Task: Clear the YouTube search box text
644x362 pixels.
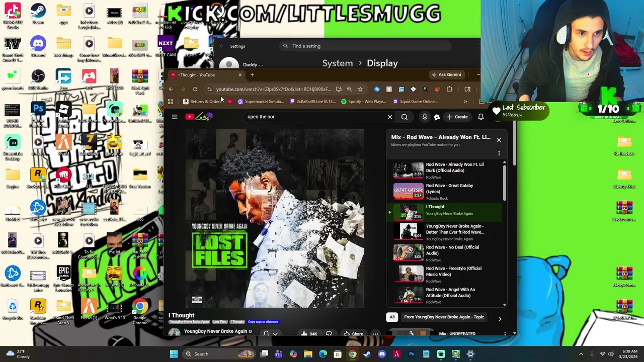Action: [390, 117]
